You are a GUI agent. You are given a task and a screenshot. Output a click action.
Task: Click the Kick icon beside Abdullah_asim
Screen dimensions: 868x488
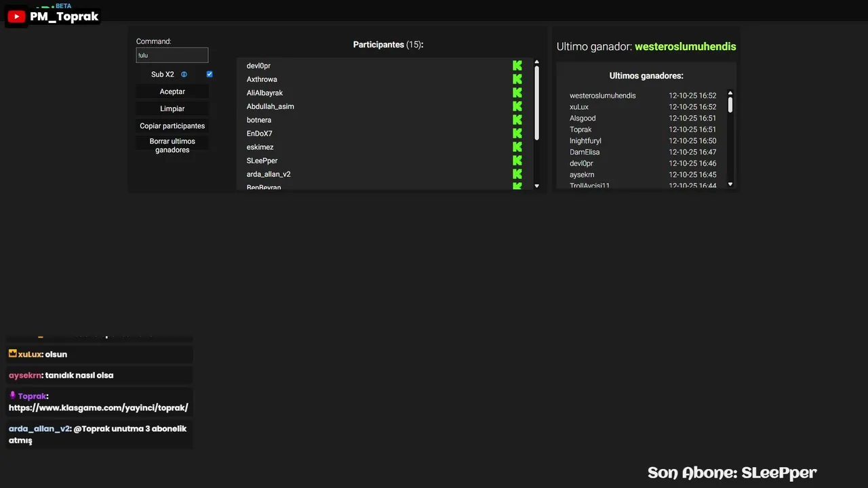[517, 106]
